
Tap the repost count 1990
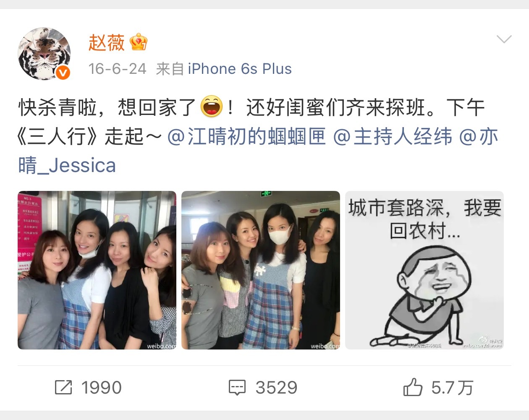coord(102,388)
